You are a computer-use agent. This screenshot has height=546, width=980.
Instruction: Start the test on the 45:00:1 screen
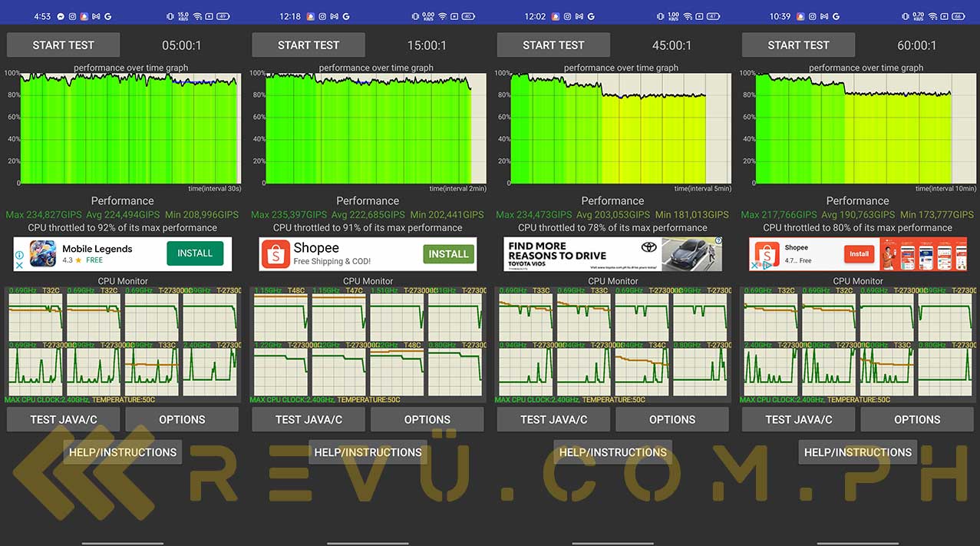tap(553, 45)
